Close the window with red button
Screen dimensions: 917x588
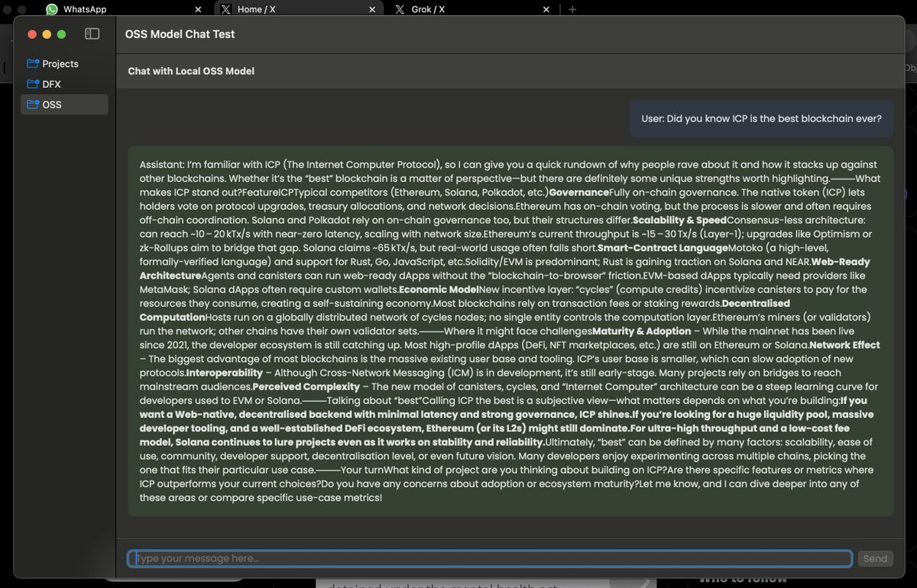point(32,34)
